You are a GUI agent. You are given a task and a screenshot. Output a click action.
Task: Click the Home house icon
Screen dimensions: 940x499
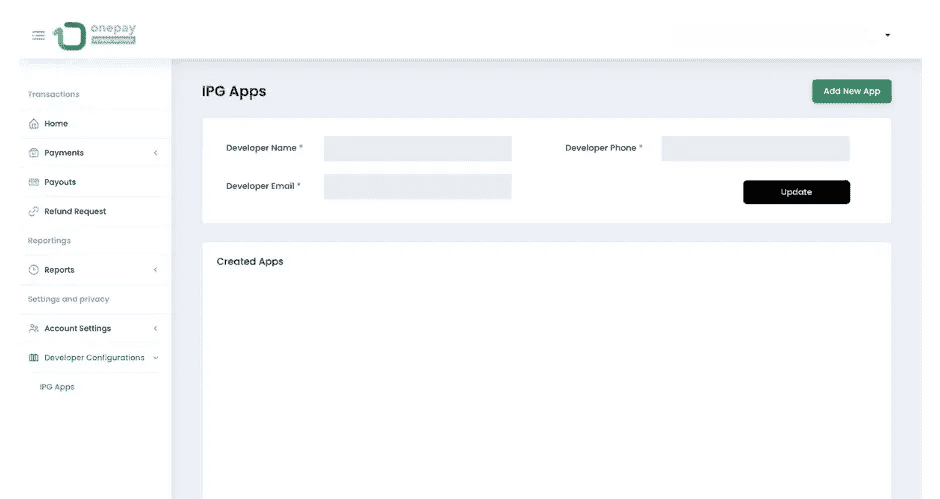point(34,124)
